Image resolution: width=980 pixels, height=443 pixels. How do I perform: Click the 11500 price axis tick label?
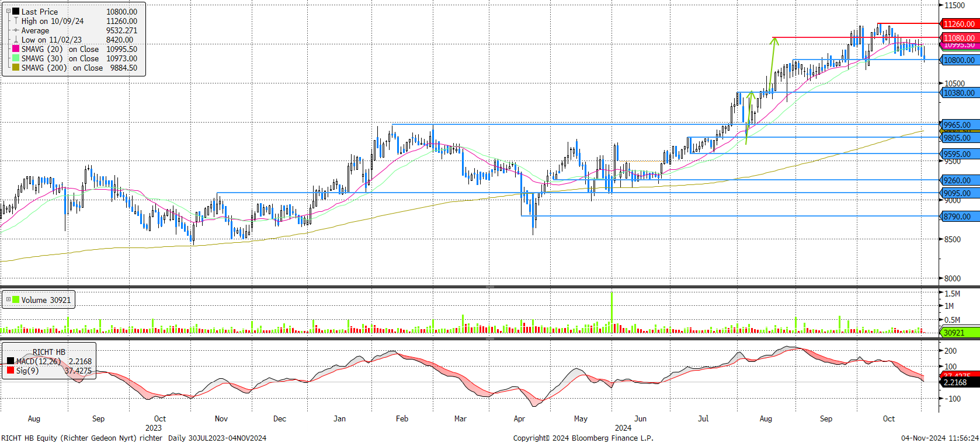coord(955,5)
